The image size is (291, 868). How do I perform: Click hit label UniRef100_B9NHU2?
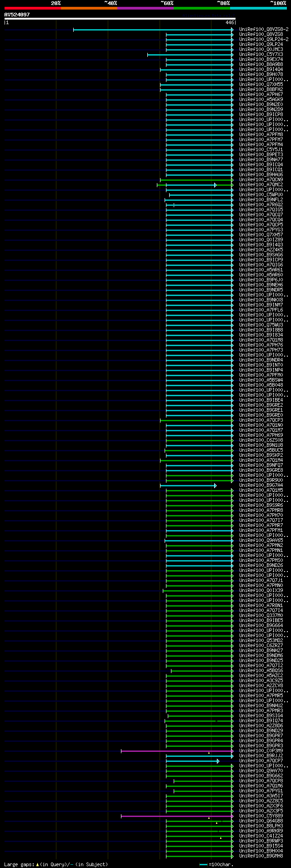[x=261, y=705]
